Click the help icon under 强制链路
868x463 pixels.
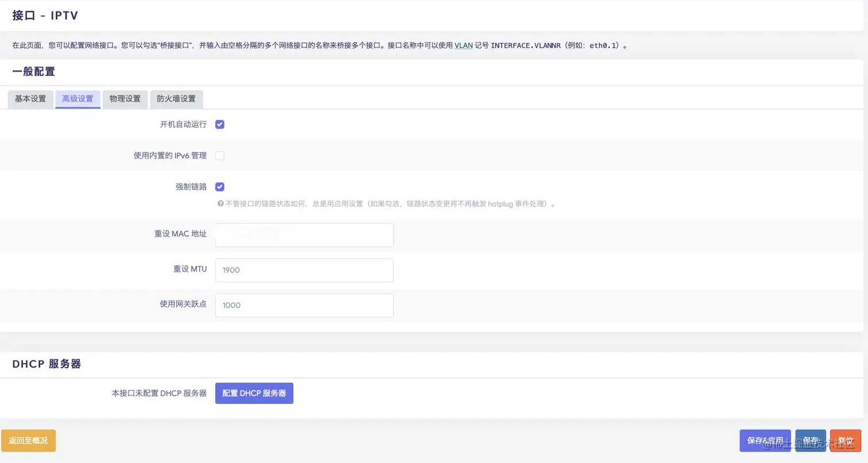220,204
